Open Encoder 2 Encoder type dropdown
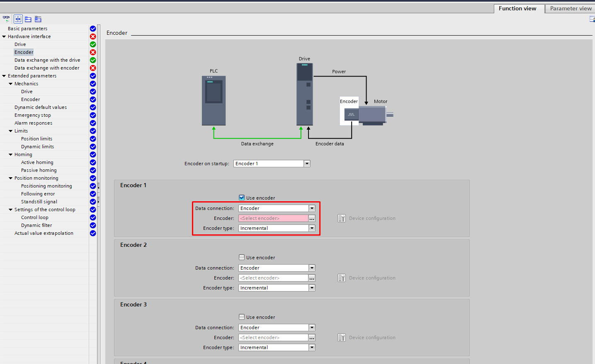This screenshot has height=364, width=595. click(312, 288)
